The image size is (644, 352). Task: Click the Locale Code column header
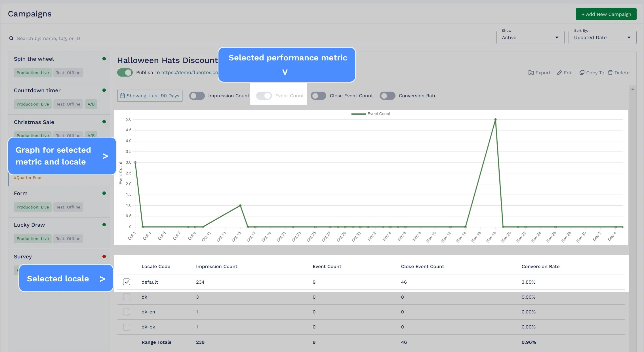coord(156,266)
